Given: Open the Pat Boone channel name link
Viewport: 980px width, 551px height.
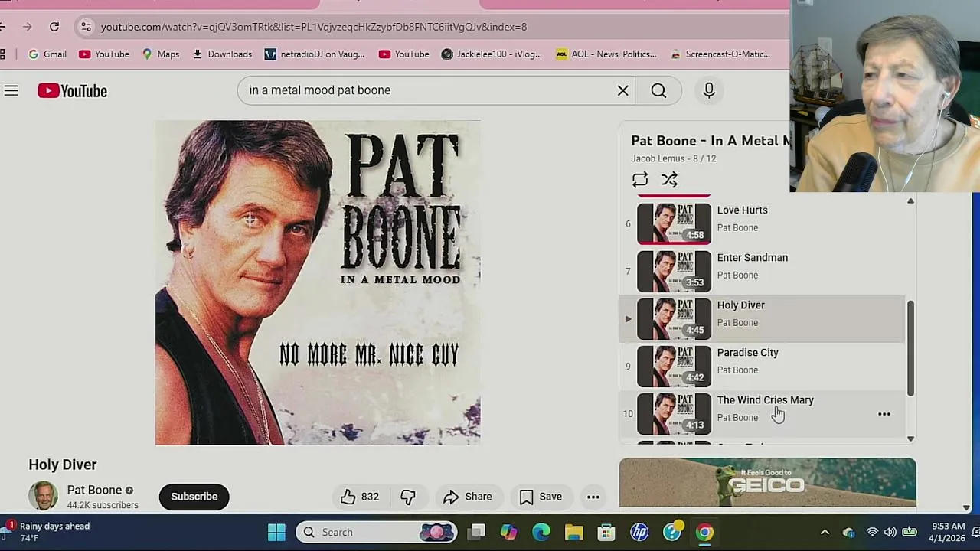Looking at the screenshot, I should (94, 490).
